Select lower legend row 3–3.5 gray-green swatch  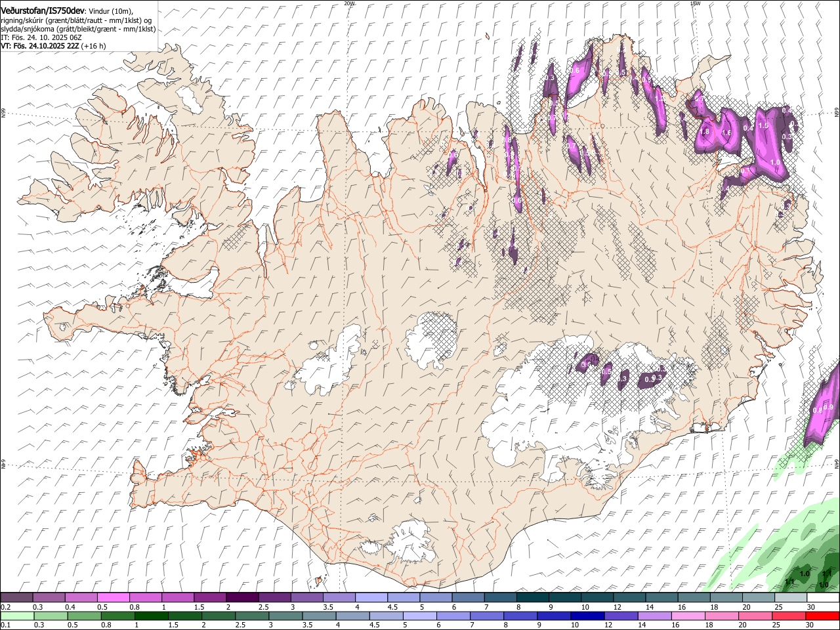click(x=285, y=616)
